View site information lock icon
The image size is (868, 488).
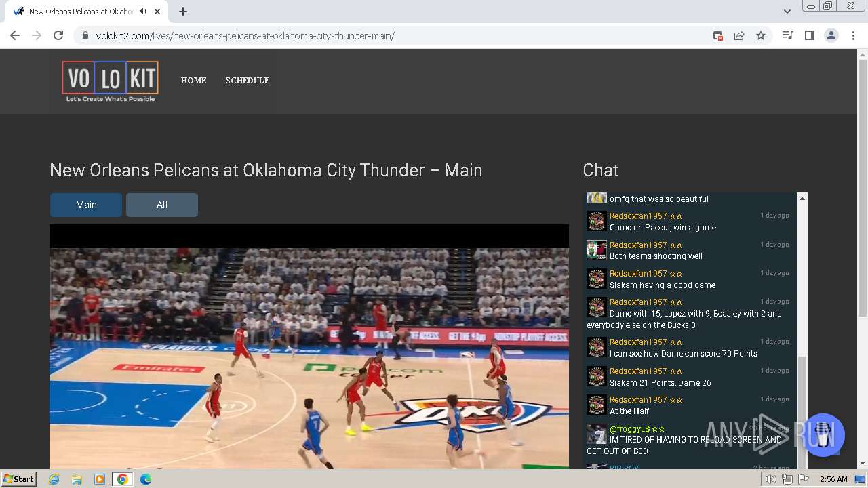[85, 35]
